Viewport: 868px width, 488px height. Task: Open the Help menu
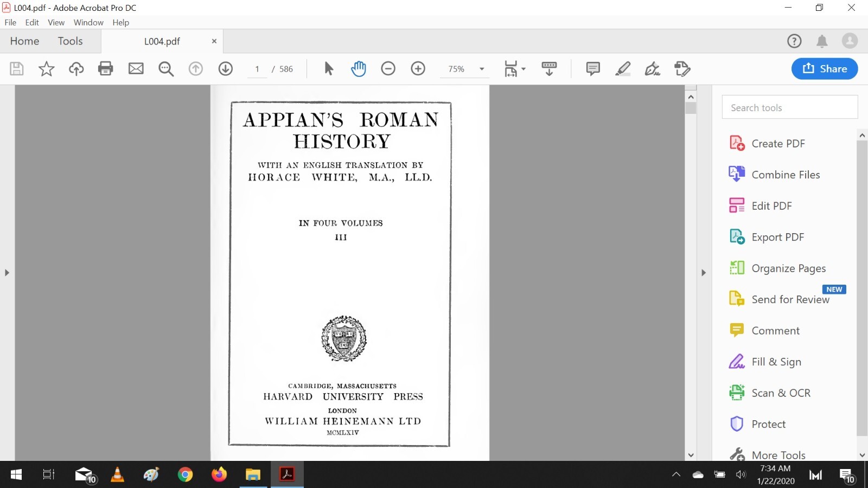click(120, 22)
